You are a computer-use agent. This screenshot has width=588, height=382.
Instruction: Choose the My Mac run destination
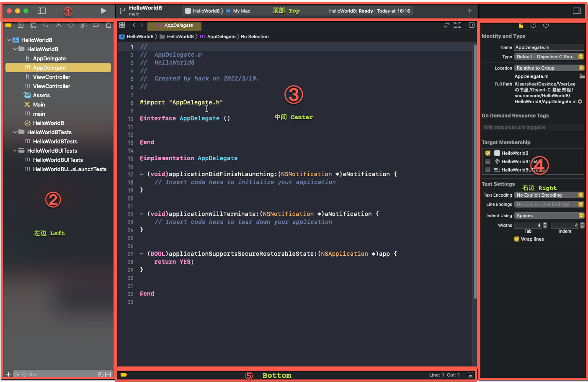(238, 11)
